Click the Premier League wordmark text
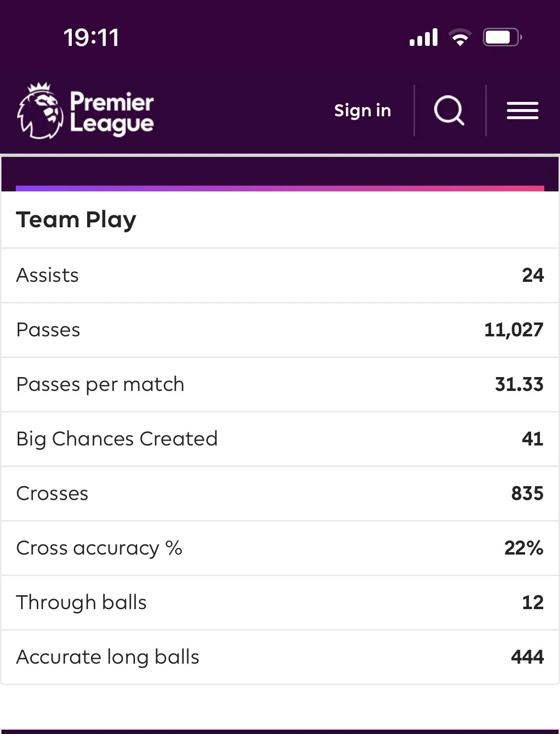The width and height of the screenshot is (560, 734). pos(112,112)
